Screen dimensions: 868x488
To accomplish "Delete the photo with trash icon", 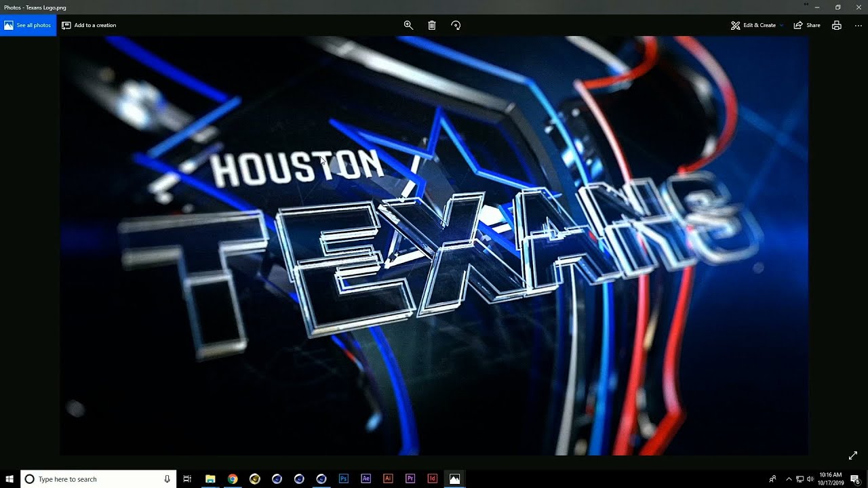I will pyautogui.click(x=432, y=25).
